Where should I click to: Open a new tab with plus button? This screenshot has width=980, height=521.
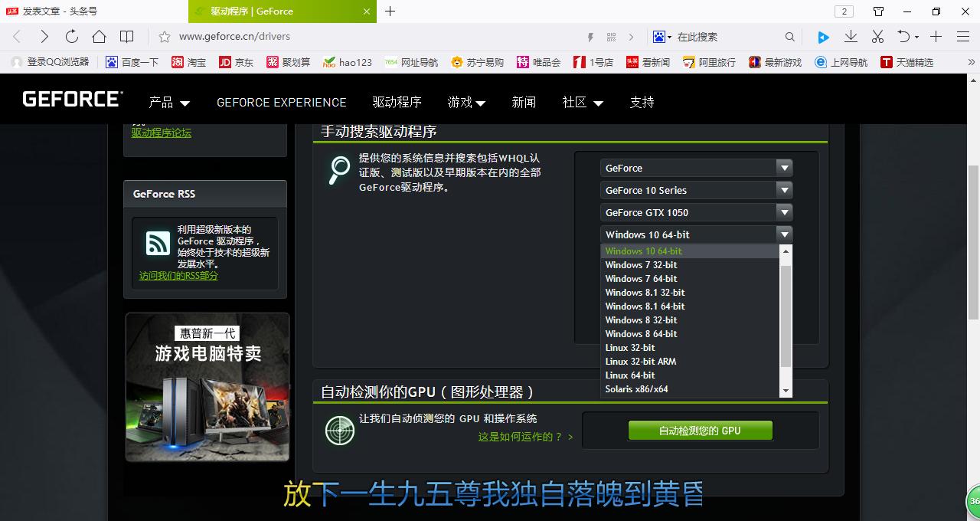390,11
